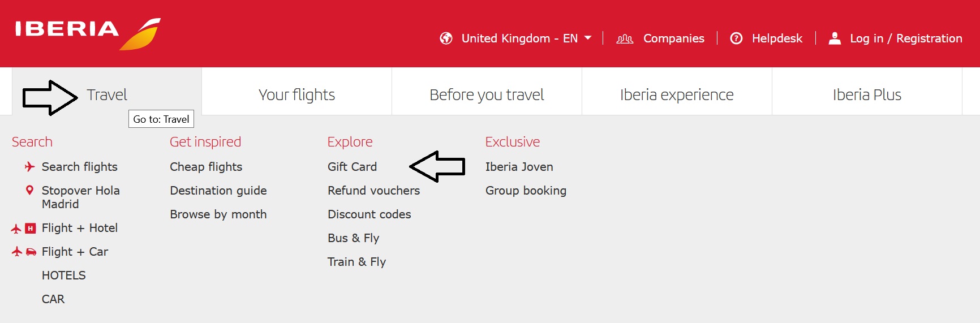Switch to the Your flights tab
Image resolution: width=980 pixels, height=323 pixels.
[296, 95]
